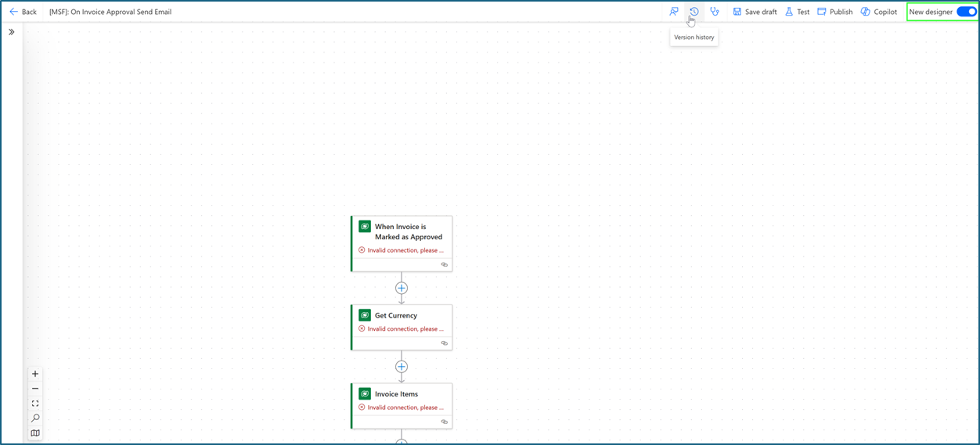The image size is (980, 445).
Task: Click Save draft in the toolbar
Action: 755,12
